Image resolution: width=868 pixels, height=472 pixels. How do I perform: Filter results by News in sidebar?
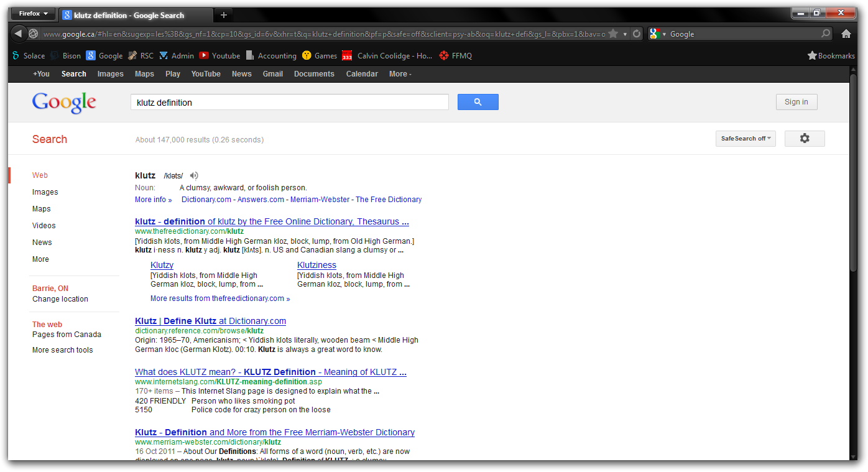[x=42, y=243]
